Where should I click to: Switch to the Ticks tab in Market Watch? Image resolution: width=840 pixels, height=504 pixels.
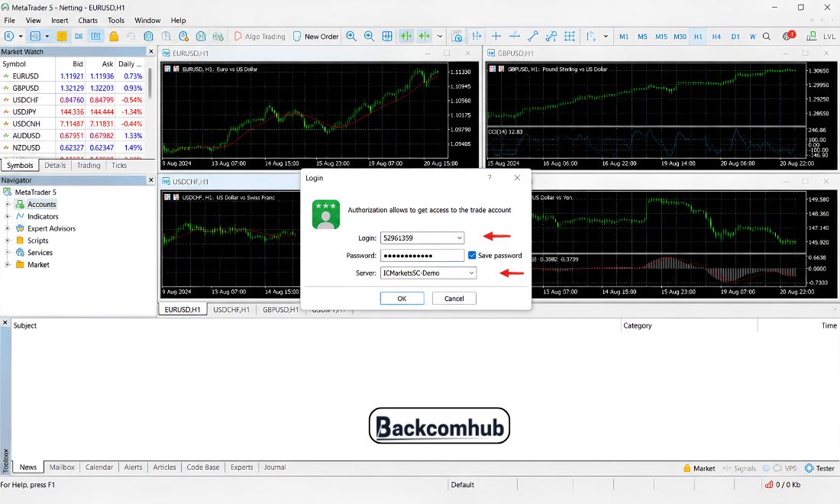click(x=119, y=166)
